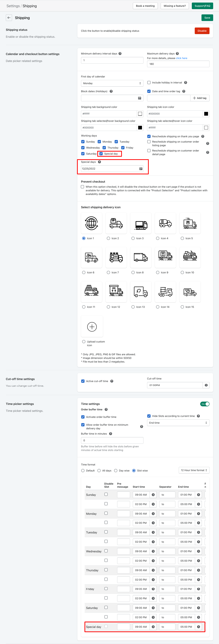
Task: Toggle the Time settings On switch
Action: [205, 404]
